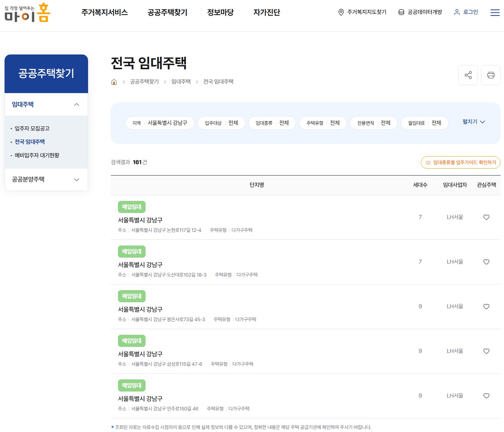Select 정보마당 from the top menu
The width and height of the screenshot is (504, 432).
tap(220, 12)
